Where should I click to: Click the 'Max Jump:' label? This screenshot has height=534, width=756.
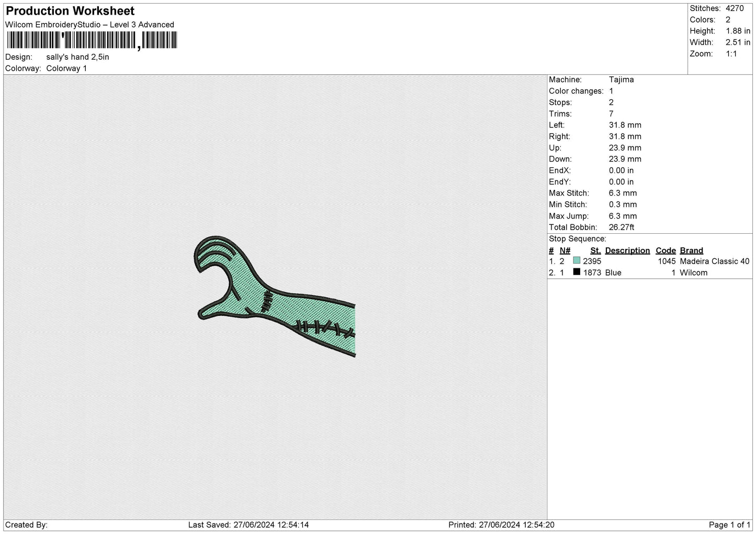pos(569,216)
